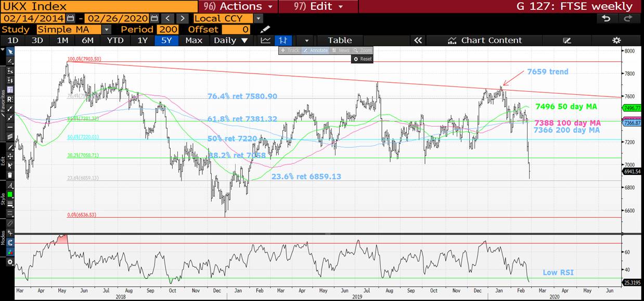Open the 97) Edit dropdown menu

(318, 6)
